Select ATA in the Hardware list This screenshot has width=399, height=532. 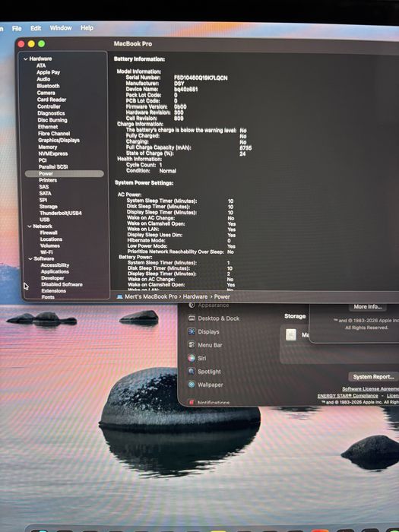click(x=41, y=65)
